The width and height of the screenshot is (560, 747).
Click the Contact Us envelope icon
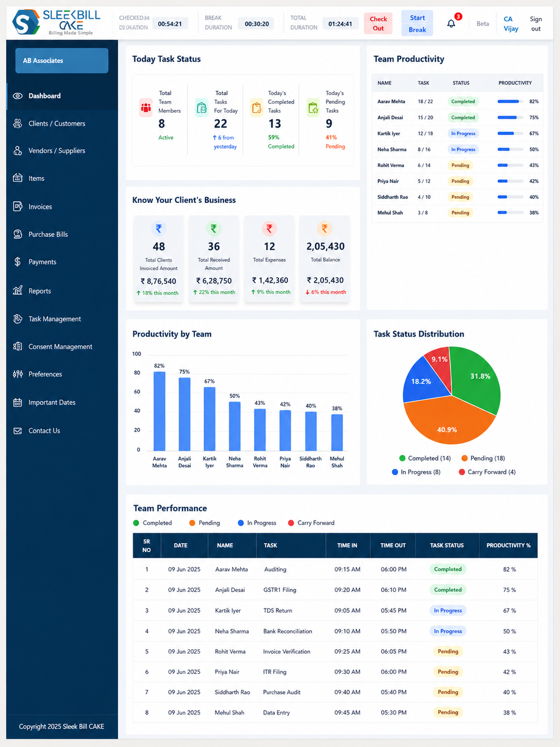click(18, 431)
